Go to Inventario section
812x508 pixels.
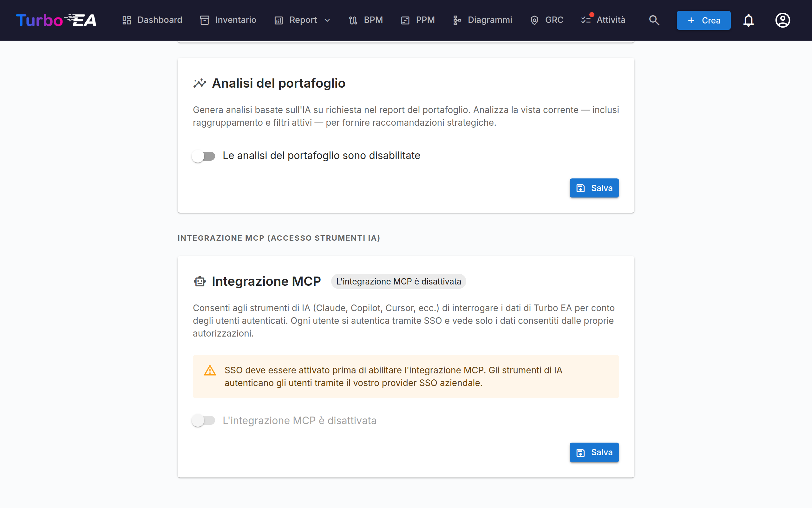point(228,20)
